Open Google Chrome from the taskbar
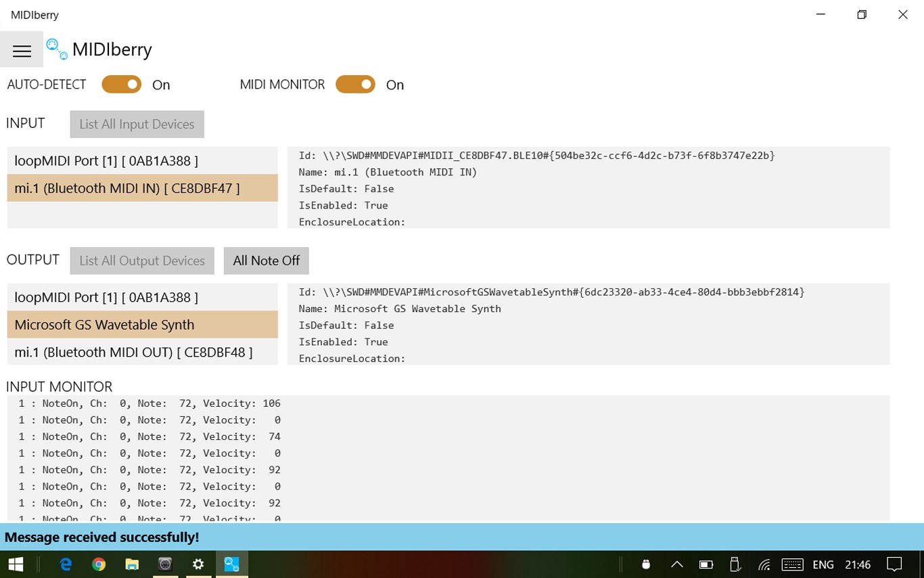Screen dimensions: 924x578 pyautogui.click(x=98, y=564)
